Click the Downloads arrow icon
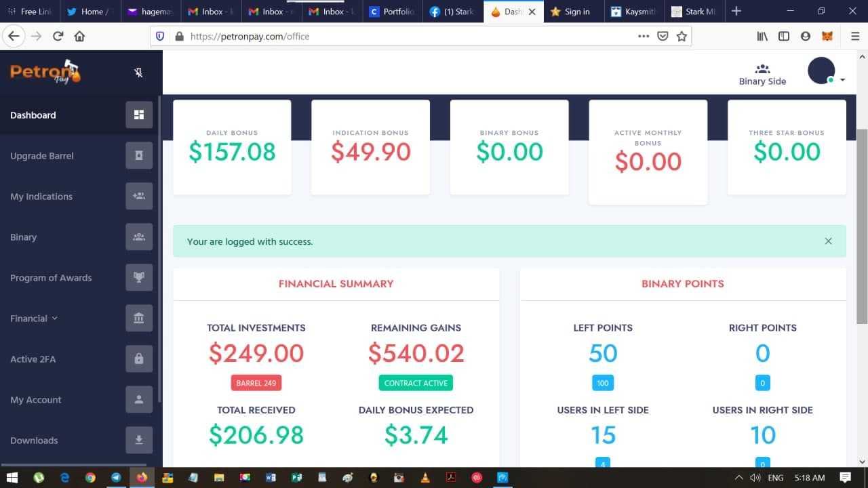Image resolution: width=868 pixels, height=488 pixels. (x=139, y=441)
